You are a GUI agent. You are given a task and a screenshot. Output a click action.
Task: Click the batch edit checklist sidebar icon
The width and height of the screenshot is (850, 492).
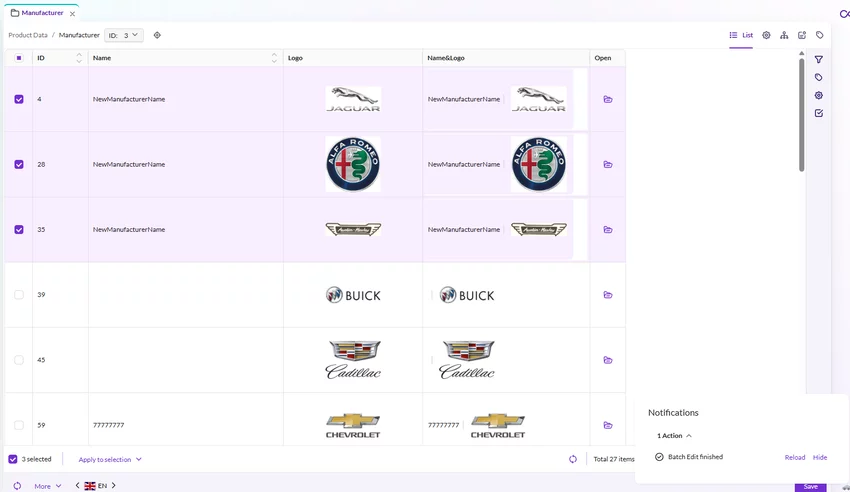click(819, 113)
